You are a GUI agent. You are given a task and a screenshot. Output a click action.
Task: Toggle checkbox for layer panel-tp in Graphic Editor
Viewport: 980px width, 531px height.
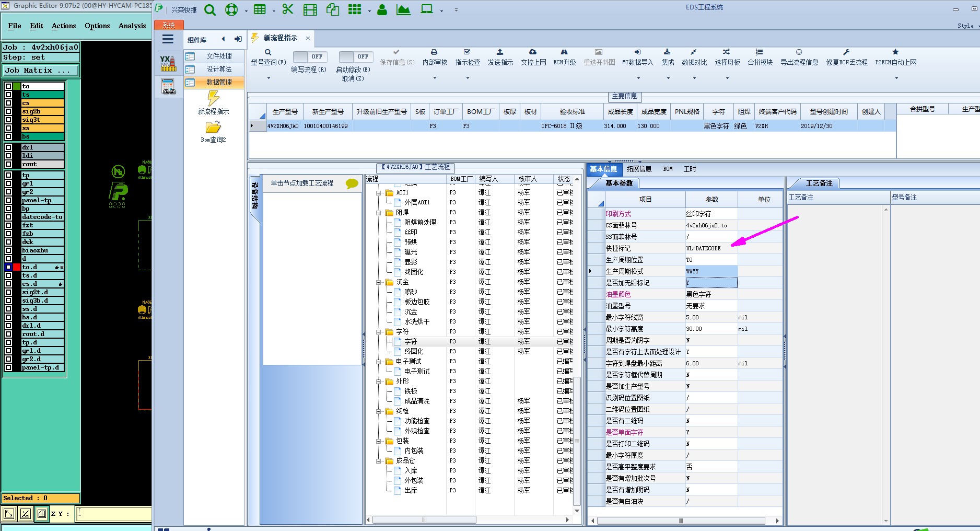(8, 200)
